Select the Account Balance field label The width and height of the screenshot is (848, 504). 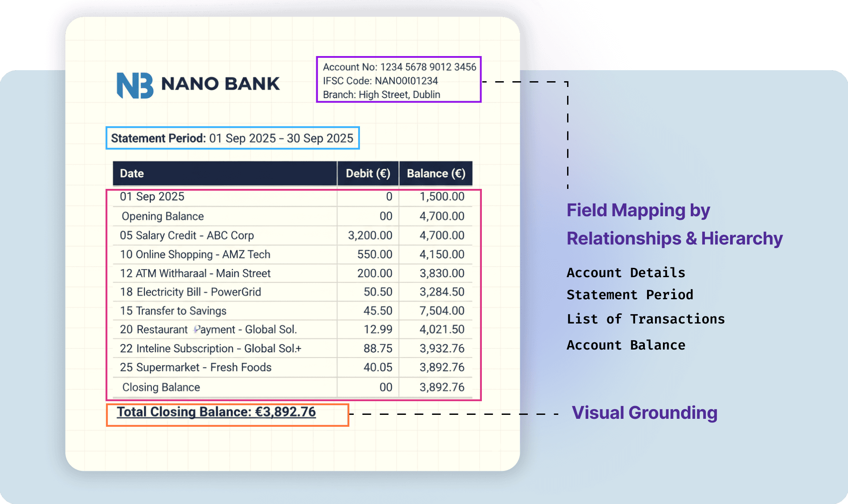(x=626, y=345)
